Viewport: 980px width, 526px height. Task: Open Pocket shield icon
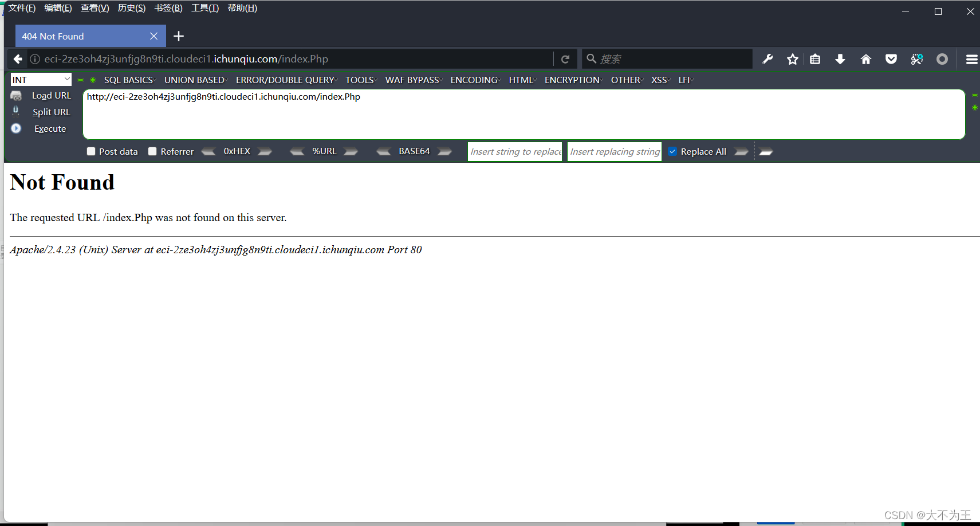coord(891,59)
